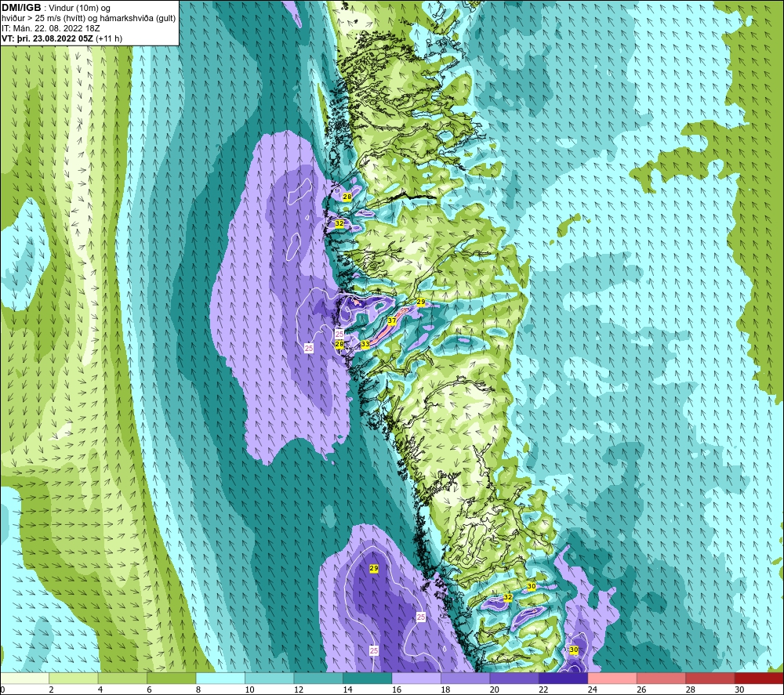
Task: Click the yellow 29 label in the southern offshore purple area
Action: click(373, 568)
